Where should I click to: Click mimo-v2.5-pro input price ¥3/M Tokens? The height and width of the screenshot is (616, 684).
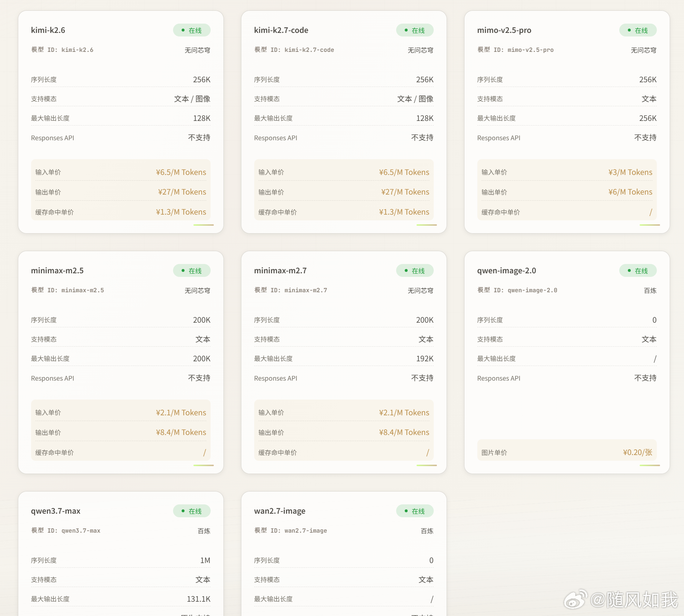pyautogui.click(x=630, y=172)
